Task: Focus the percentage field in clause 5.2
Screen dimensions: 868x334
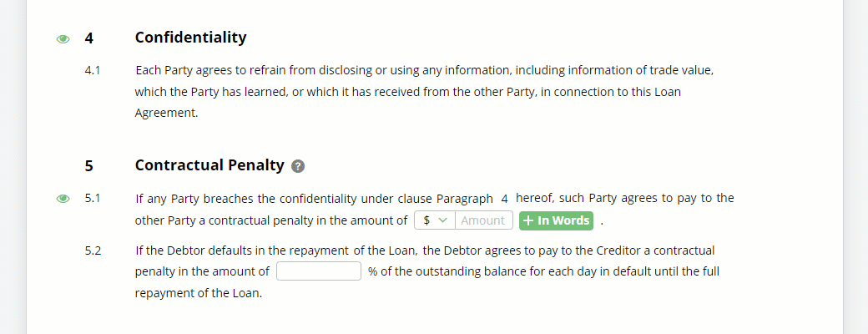Action: click(x=319, y=271)
